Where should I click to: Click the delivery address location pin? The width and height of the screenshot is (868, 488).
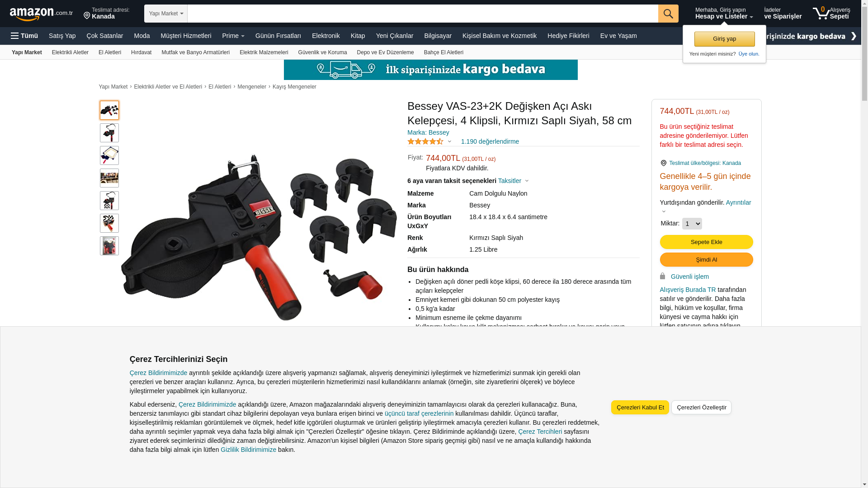pos(87,16)
